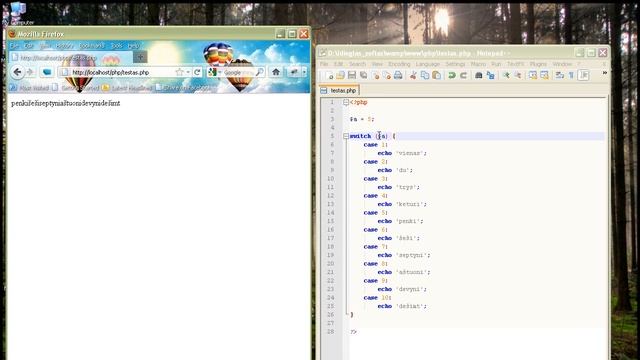Create a new file in Notepad++ toolbar

click(x=329, y=75)
